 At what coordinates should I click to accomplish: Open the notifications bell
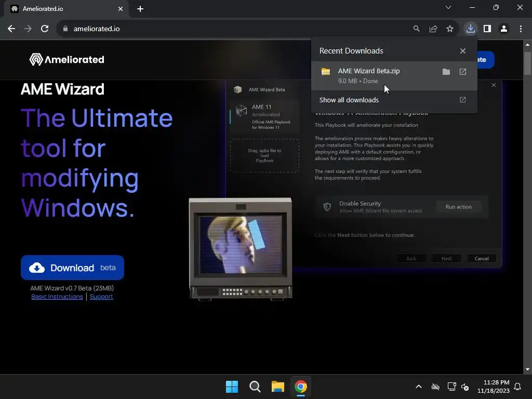click(x=518, y=387)
